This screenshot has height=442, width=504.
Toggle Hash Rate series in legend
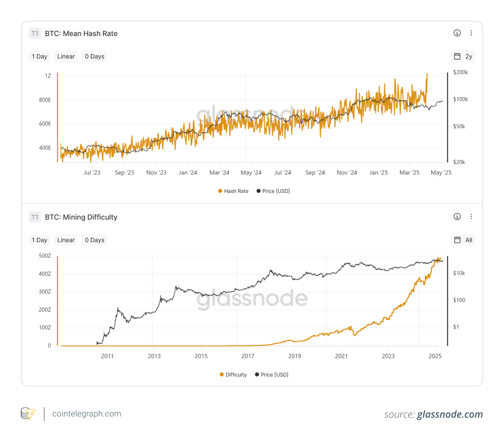click(233, 191)
